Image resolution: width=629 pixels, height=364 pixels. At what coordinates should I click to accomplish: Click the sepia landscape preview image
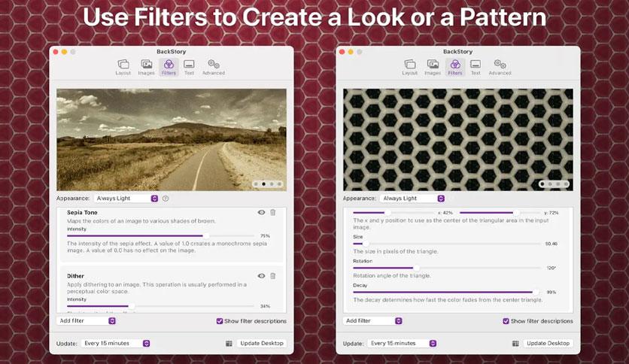tap(172, 139)
